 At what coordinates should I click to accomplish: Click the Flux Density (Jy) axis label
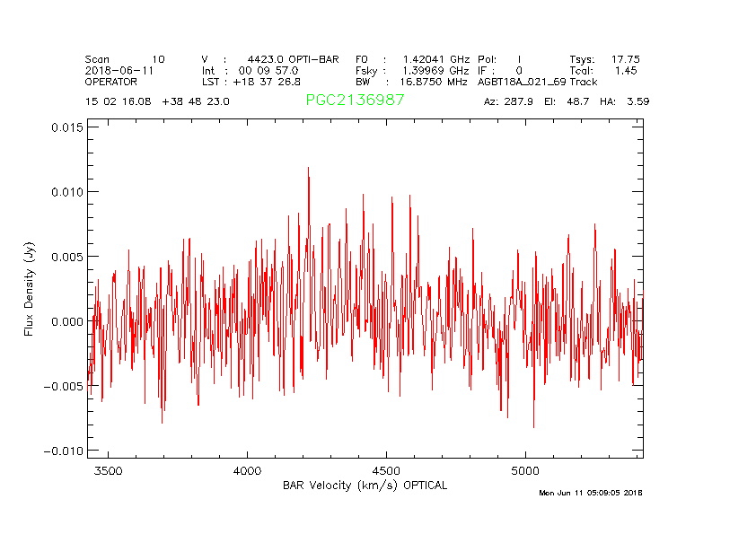point(29,293)
